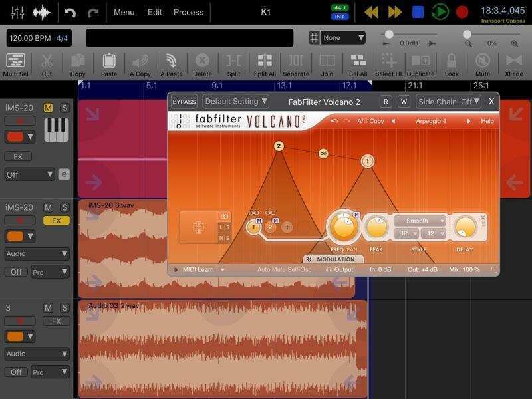Open the mixer view icon
The width and height of the screenshot is (532, 399).
[x=17, y=12]
